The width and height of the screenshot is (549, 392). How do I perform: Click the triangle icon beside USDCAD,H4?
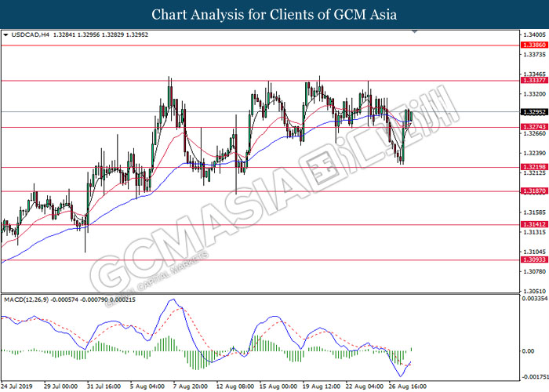point(6,35)
